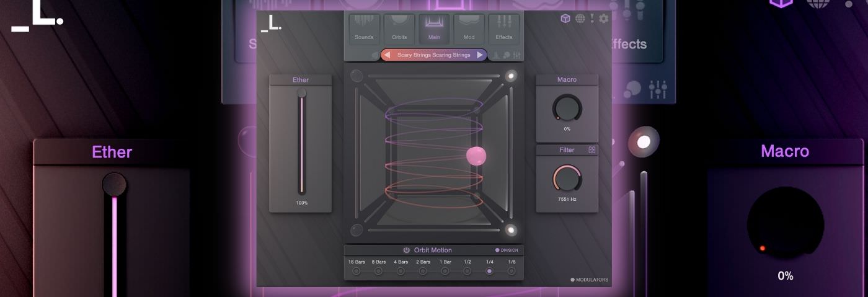Go to next preset with right arrow
868x297 pixels.
pyautogui.click(x=480, y=55)
